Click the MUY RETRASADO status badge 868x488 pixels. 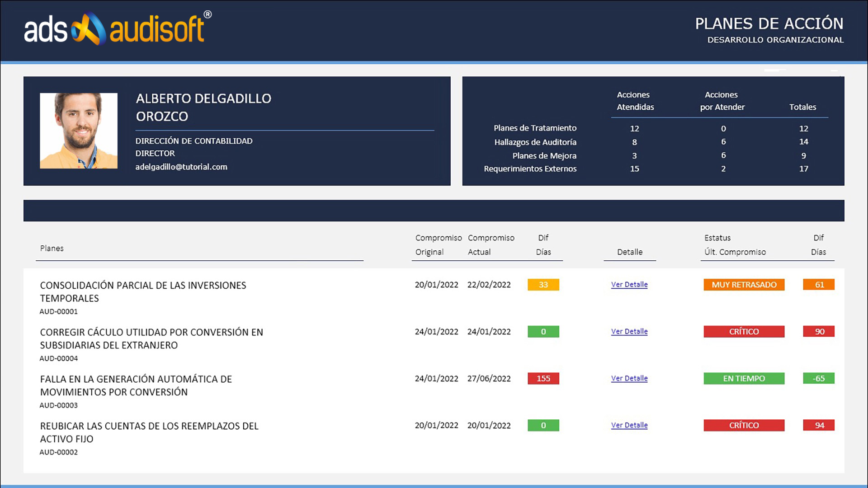coord(744,284)
